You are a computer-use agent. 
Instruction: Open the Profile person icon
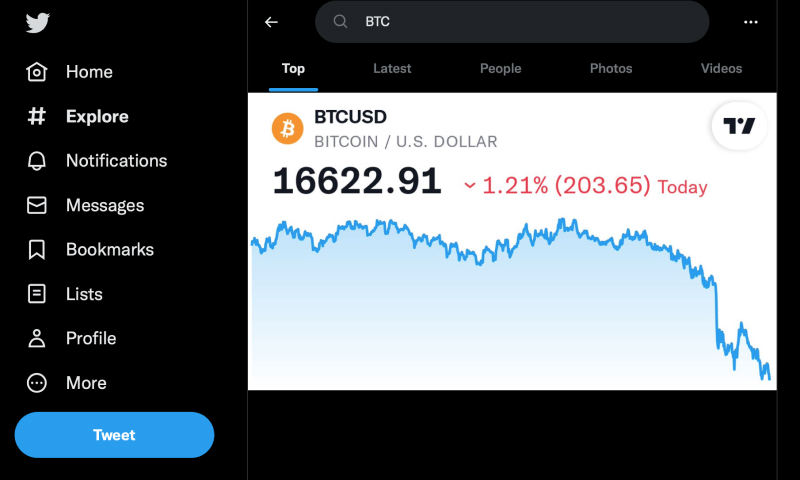pyautogui.click(x=37, y=338)
